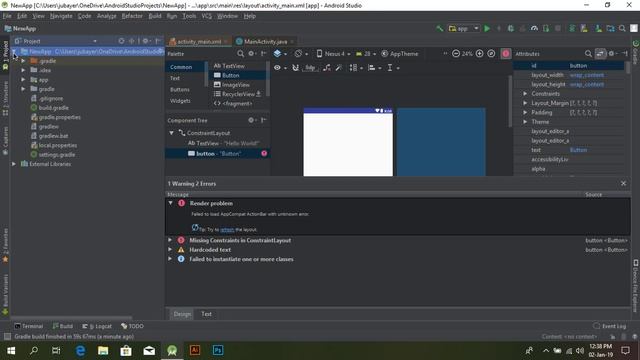Screen dimensions: 640x360
Task: Open the Logcat tool window
Action: pos(97,326)
